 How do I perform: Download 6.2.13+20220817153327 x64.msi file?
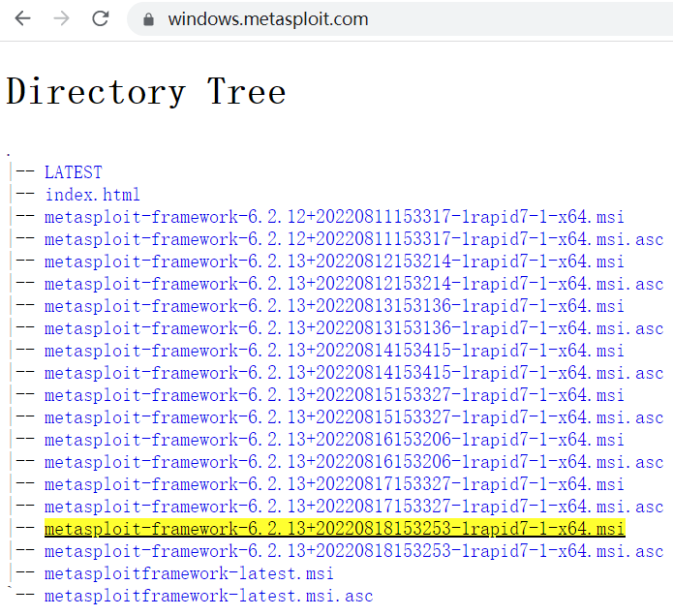pyautogui.click(x=334, y=485)
